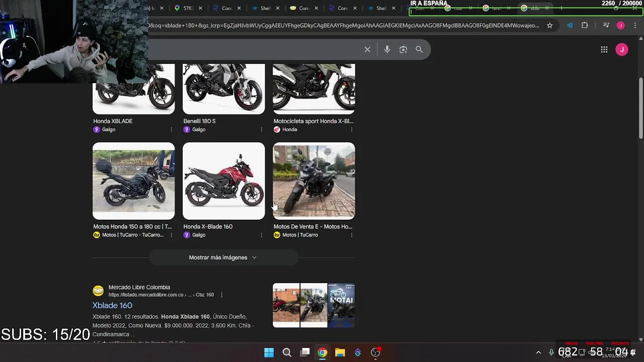Open the motorcycle on brick pavement thumbnail
The image size is (644, 362).
(314, 181)
